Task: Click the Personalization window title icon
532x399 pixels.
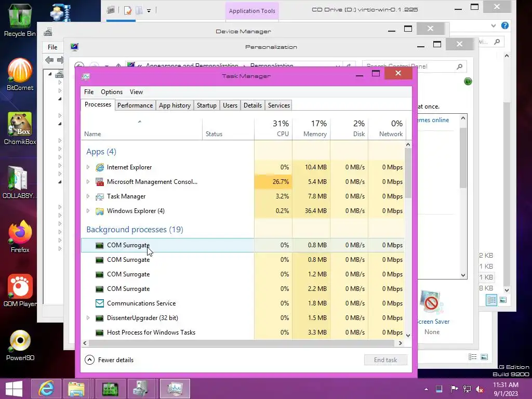Action: 75,47
